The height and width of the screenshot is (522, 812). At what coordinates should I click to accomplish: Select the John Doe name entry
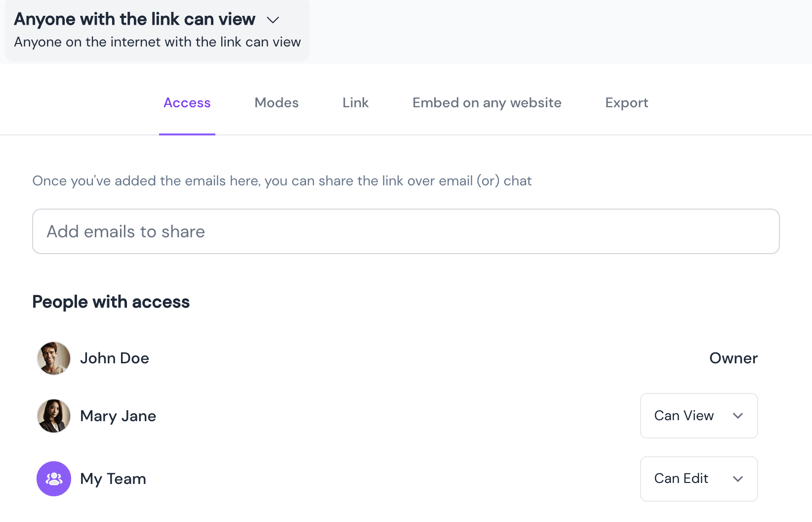click(114, 358)
